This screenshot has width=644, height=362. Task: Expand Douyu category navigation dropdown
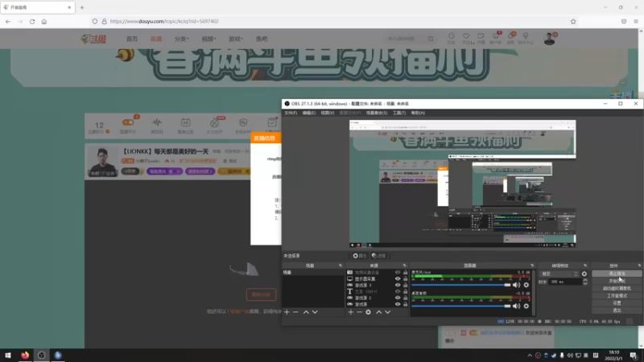coord(182,39)
